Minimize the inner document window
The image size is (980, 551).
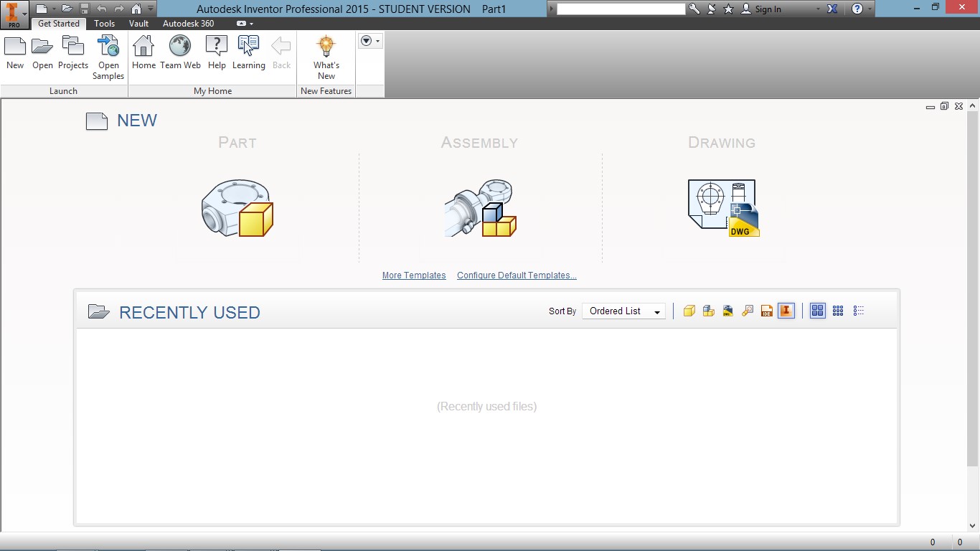[930, 107]
